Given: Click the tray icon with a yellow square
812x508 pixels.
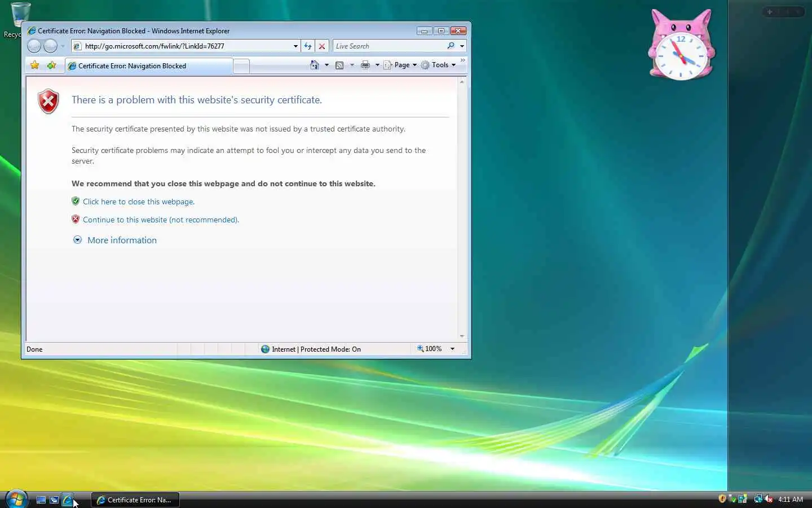Looking at the screenshot, I should click(x=743, y=499).
